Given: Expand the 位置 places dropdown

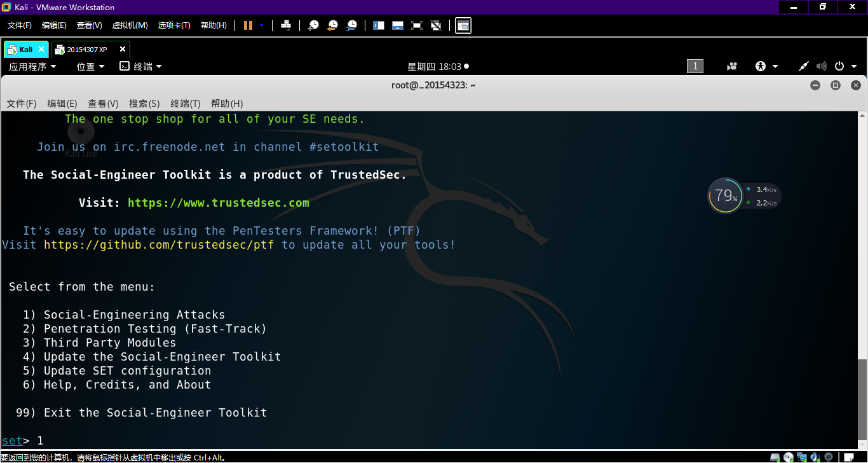Looking at the screenshot, I should click(x=90, y=66).
